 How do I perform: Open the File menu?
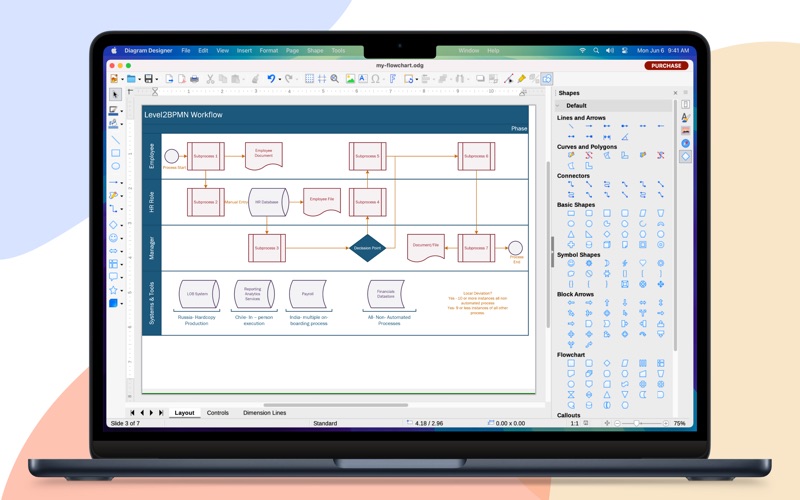tap(186, 51)
